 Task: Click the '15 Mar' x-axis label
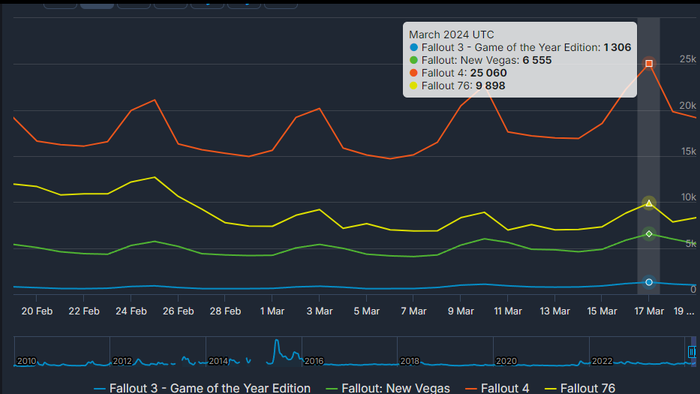tap(602, 311)
